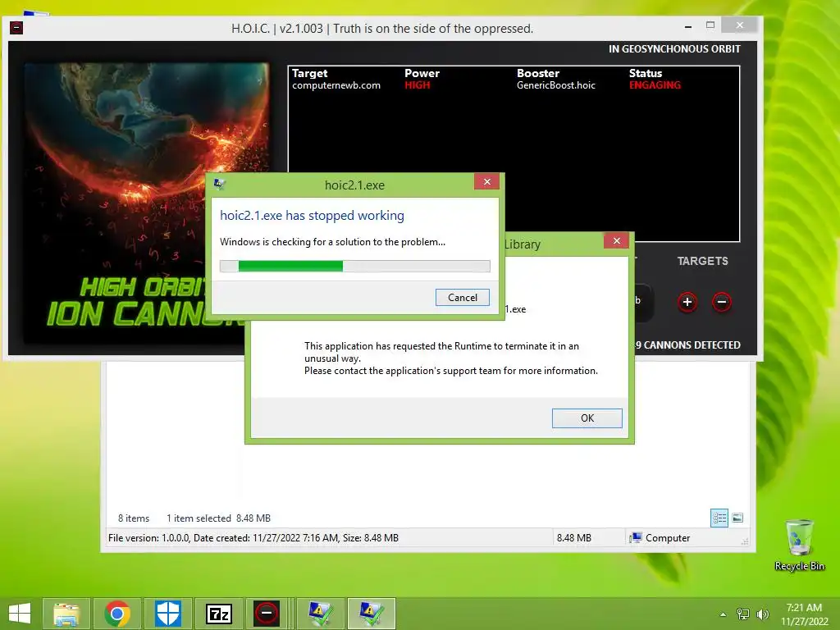Image resolution: width=840 pixels, height=630 pixels.
Task: Click the red ENGAGING status value
Action: (655, 85)
